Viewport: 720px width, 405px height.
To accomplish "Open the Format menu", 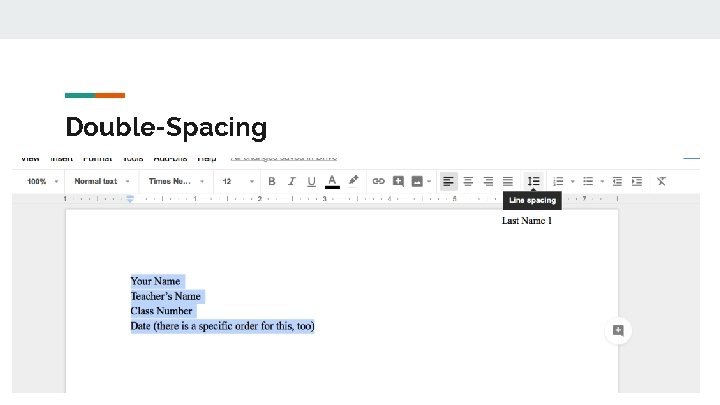I will click(x=98, y=158).
